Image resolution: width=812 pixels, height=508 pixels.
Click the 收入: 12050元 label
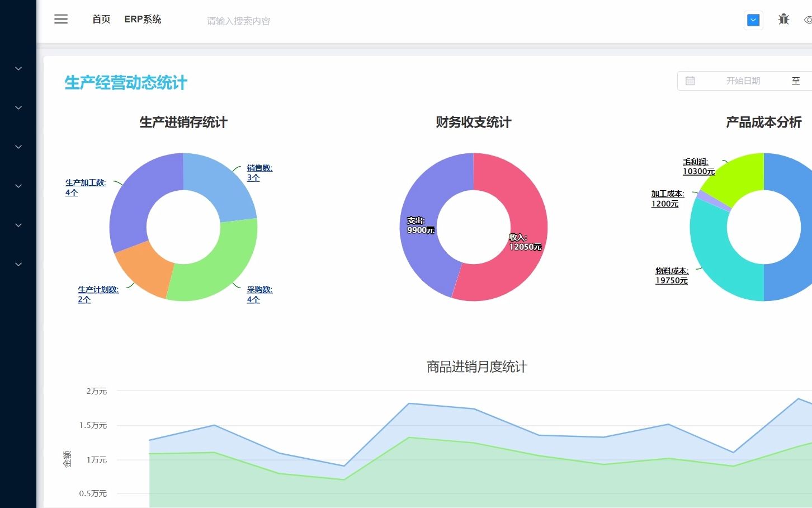(525, 242)
